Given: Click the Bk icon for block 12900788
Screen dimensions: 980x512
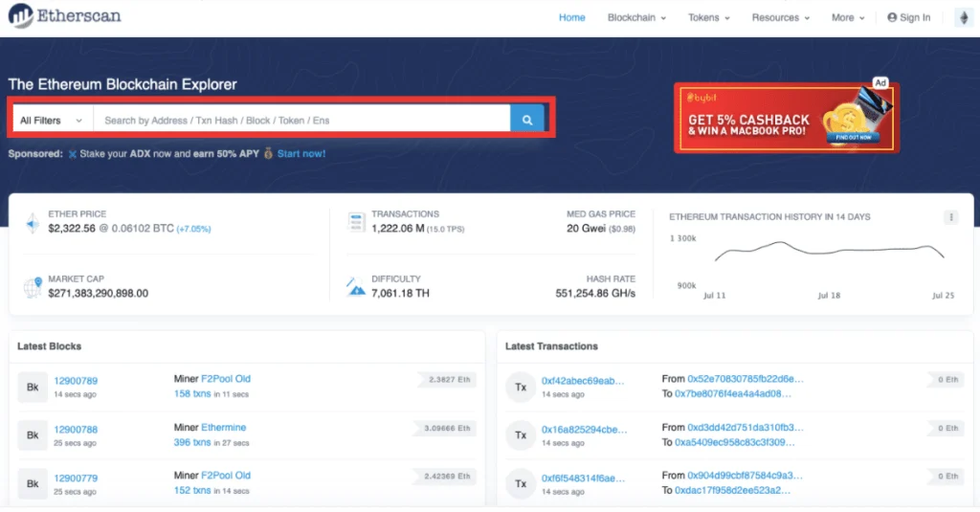Looking at the screenshot, I should point(33,435).
